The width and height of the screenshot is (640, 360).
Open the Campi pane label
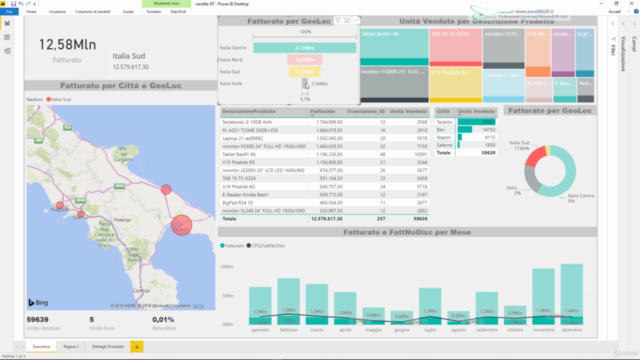(x=634, y=44)
